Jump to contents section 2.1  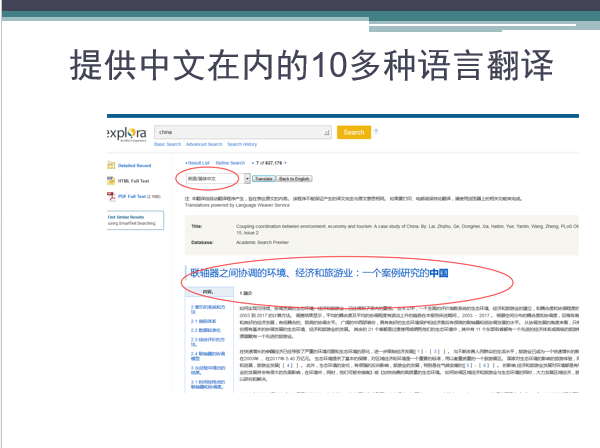(204, 321)
